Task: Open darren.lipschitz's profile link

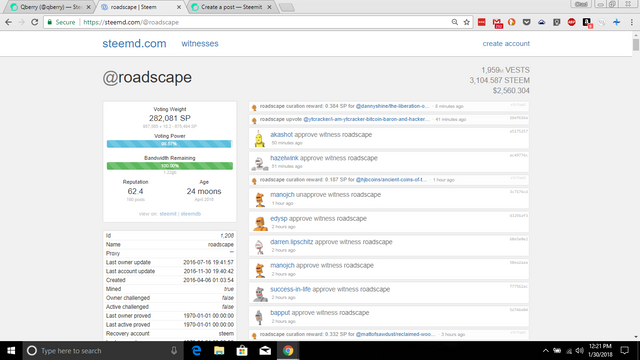Action: (x=291, y=242)
